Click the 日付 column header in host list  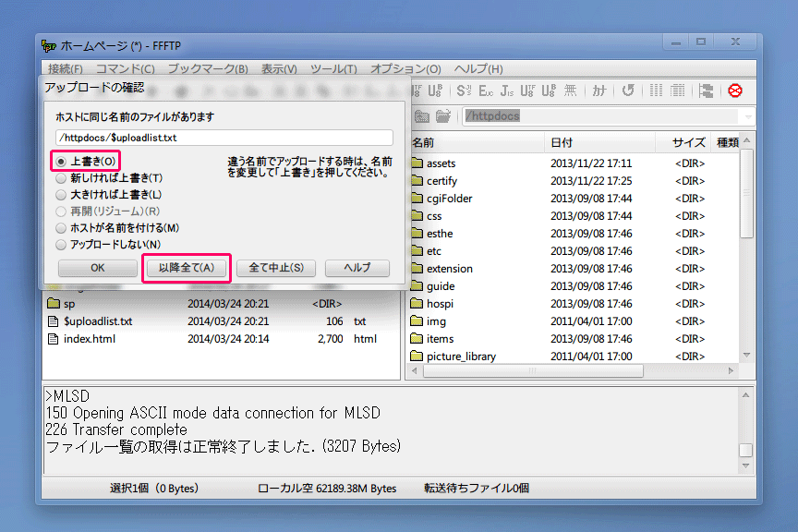562,143
